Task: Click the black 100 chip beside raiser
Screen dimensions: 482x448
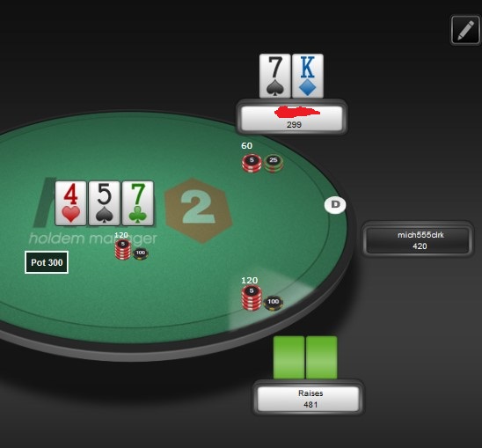Action: (274, 303)
